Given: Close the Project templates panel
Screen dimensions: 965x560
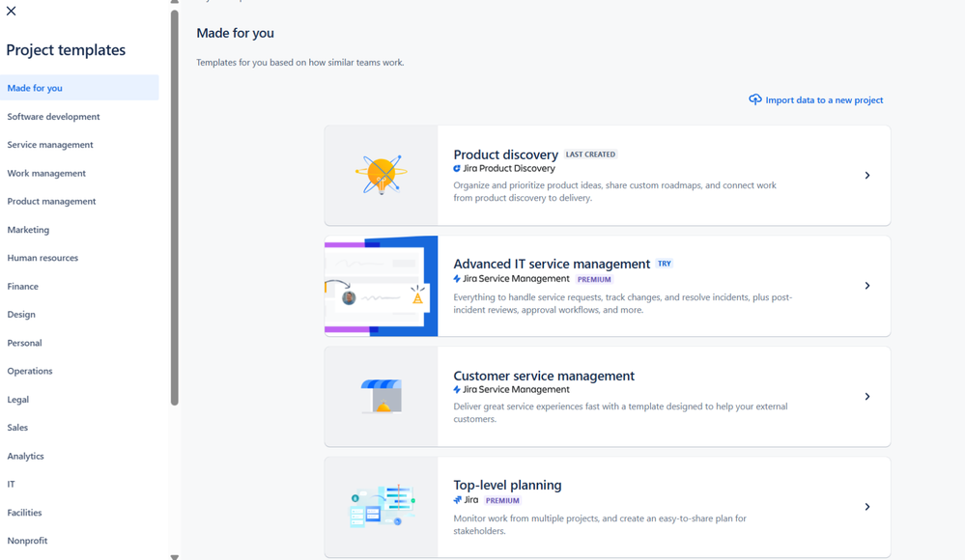Looking at the screenshot, I should [11, 11].
